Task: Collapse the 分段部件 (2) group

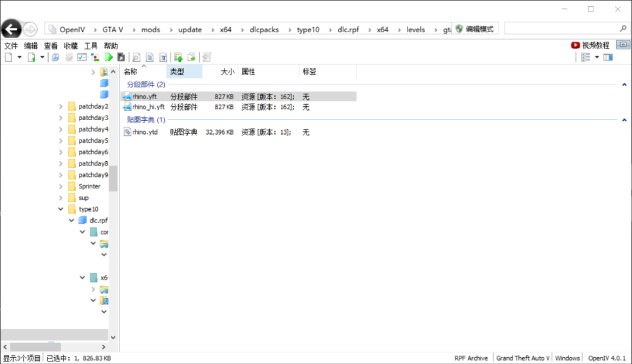Action: point(624,85)
